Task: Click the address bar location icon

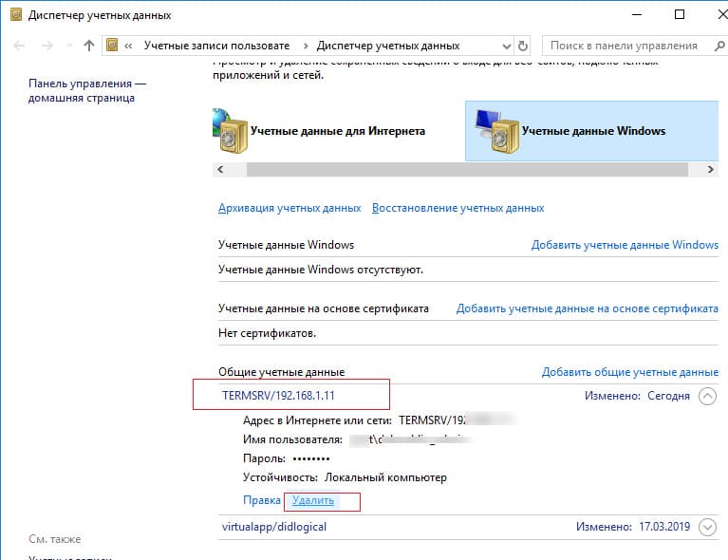Action: coord(113,46)
